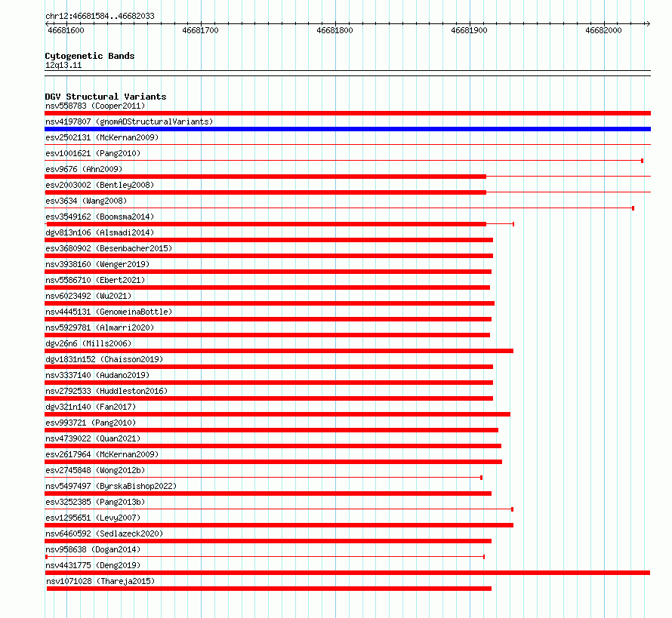Click esv3252385 (Pang2013b) label
The width and height of the screenshot is (672, 618).
(x=95, y=502)
